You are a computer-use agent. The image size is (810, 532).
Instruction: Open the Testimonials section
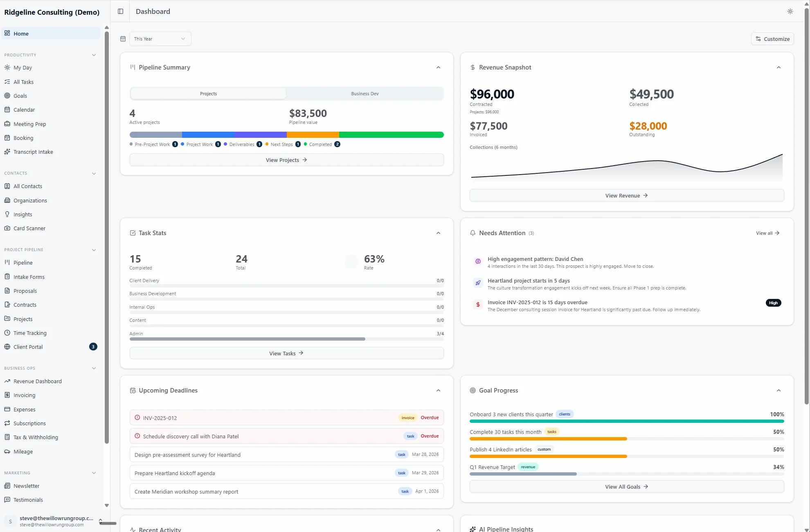click(x=28, y=500)
